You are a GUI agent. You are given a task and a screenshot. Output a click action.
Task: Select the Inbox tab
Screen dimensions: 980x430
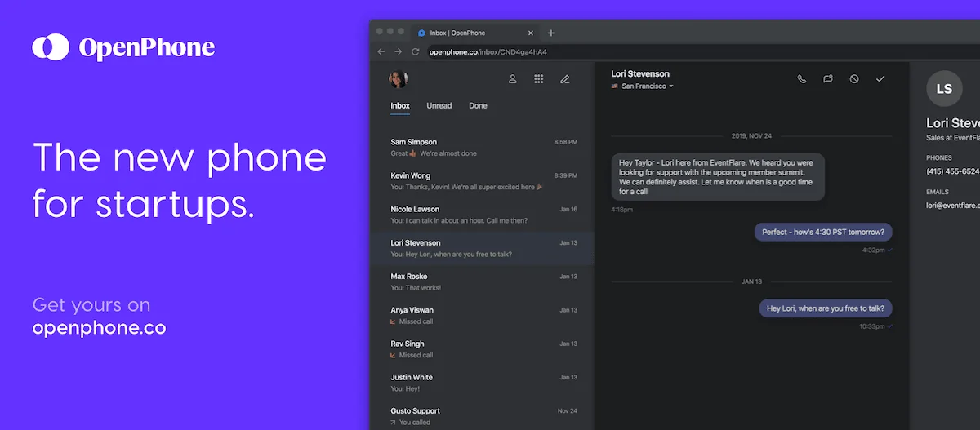[x=400, y=106]
